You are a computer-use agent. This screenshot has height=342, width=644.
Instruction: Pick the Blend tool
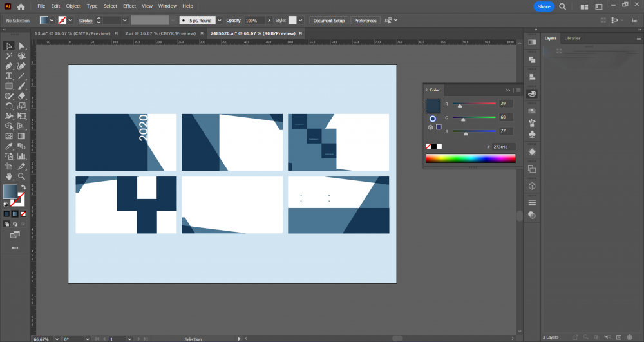click(x=22, y=146)
